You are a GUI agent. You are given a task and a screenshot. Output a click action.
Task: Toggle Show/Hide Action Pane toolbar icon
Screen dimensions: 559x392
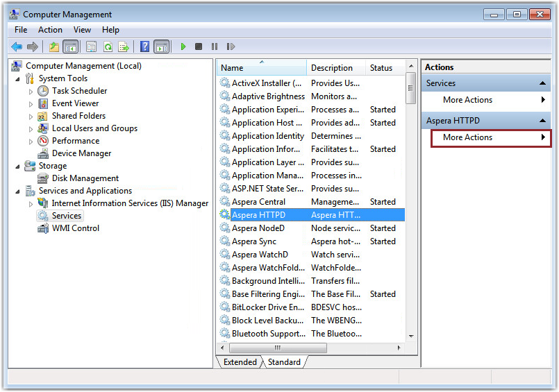(162, 46)
